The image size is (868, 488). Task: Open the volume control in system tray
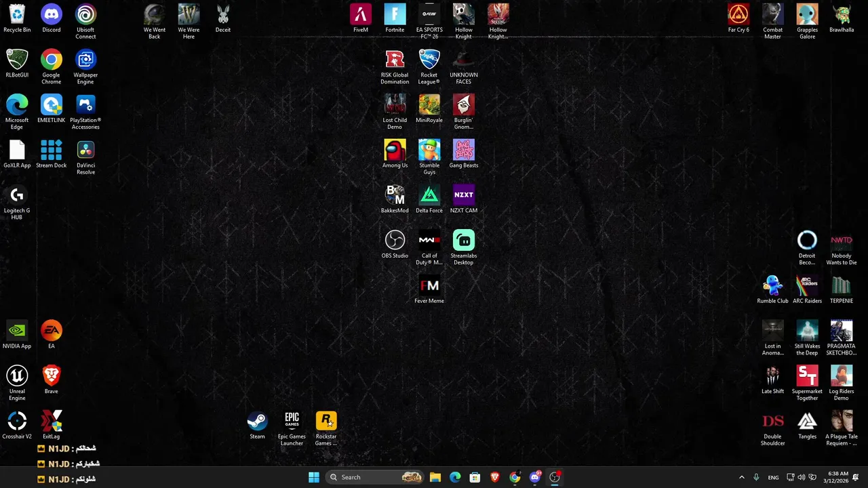click(802, 477)
